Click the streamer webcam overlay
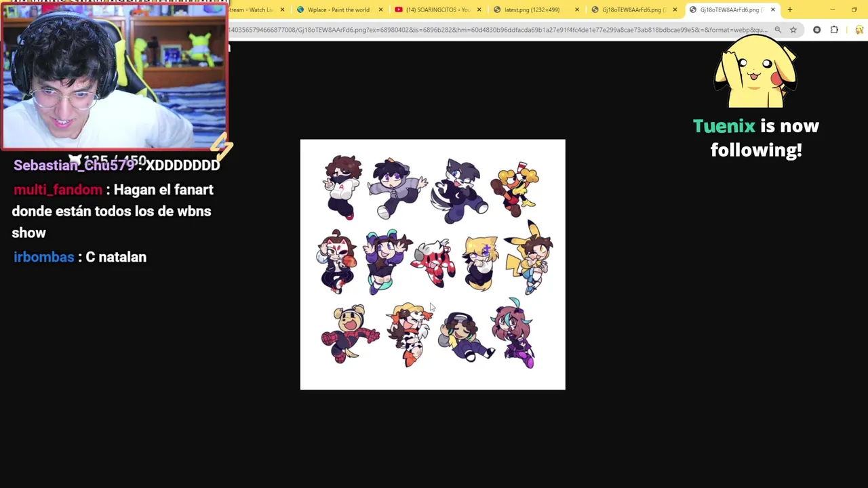868x488 pixels. click(114, 75)
